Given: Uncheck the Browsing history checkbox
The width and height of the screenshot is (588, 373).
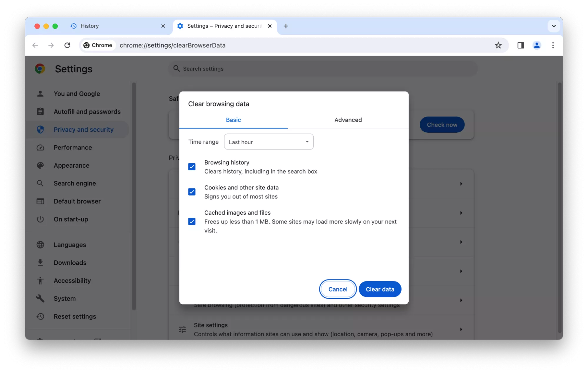Looking at the screenshot, I should click(x=192, y=167).
